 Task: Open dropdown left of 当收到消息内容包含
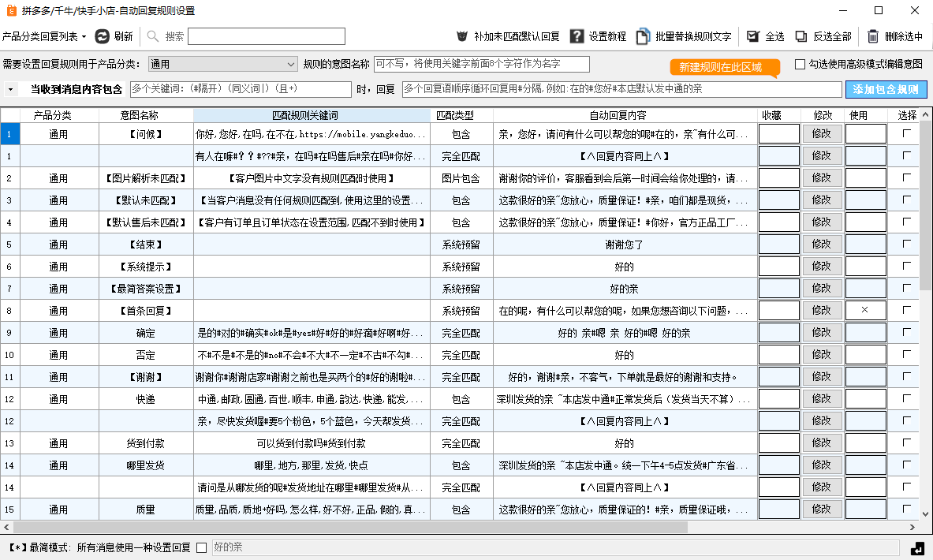(x=10, y=90)
